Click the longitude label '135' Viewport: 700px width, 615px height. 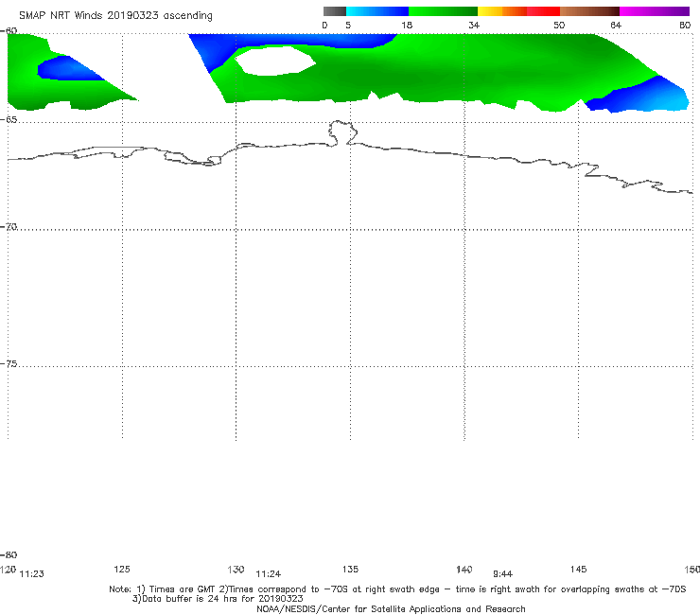350,569
